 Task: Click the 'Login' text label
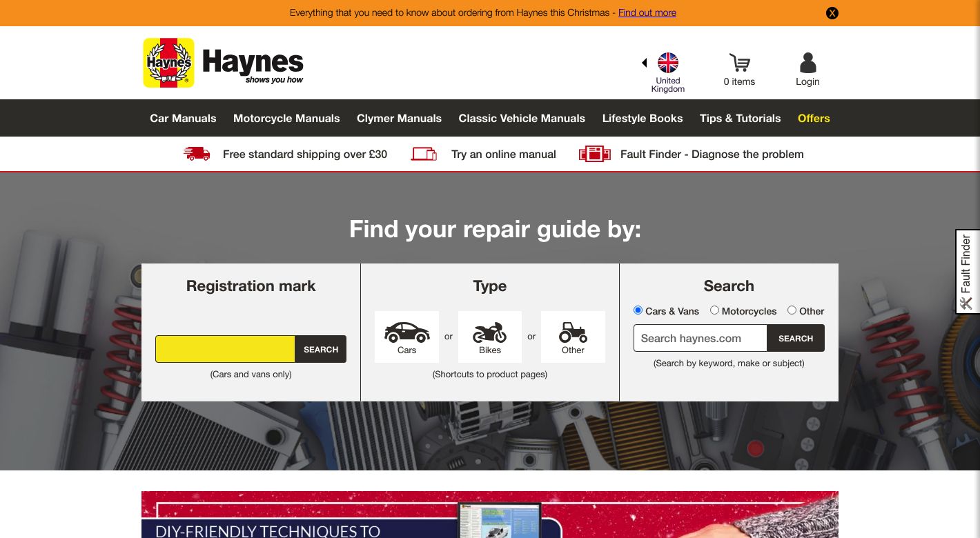click(807, 81)
